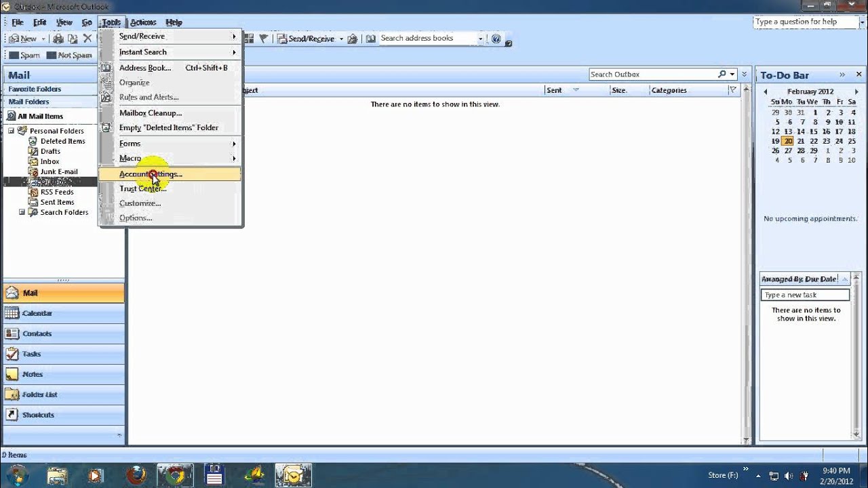This screenshot has width=868, height=488.
Task: Open the Send/Receive toolbar dropdown arrow
Action: (342, 39)
